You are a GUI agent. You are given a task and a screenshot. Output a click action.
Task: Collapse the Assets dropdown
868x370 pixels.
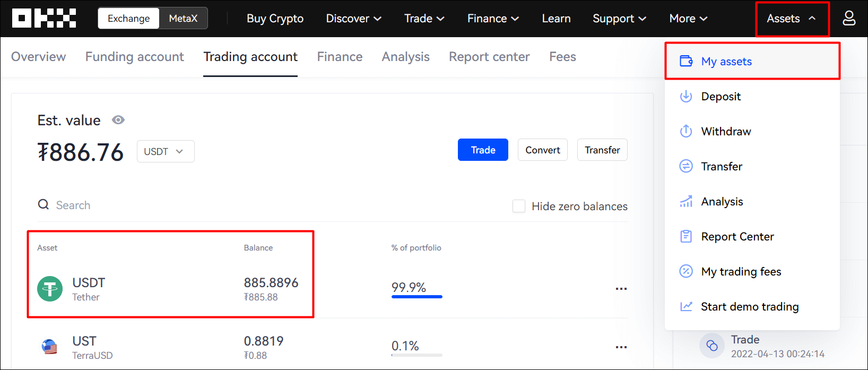coord(792,19)
